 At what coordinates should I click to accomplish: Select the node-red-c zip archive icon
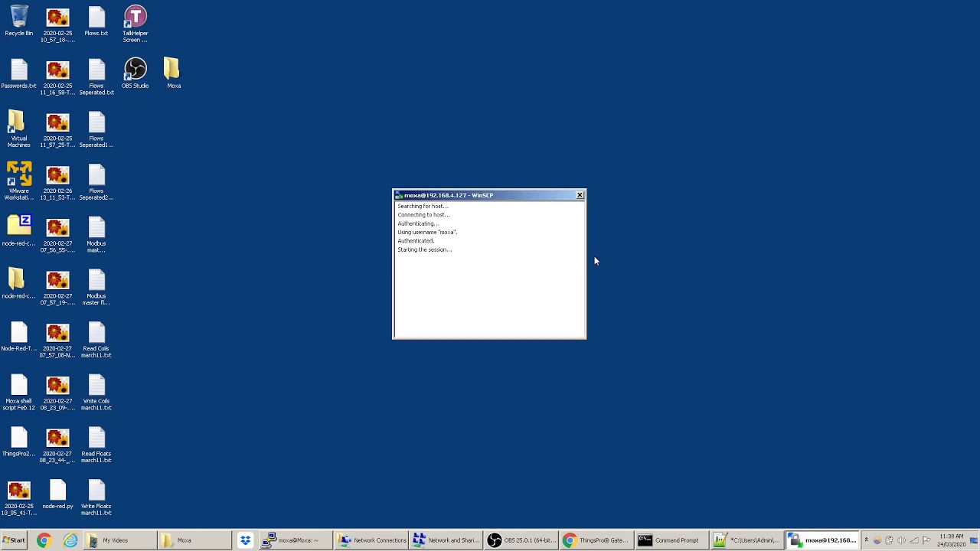19,232
